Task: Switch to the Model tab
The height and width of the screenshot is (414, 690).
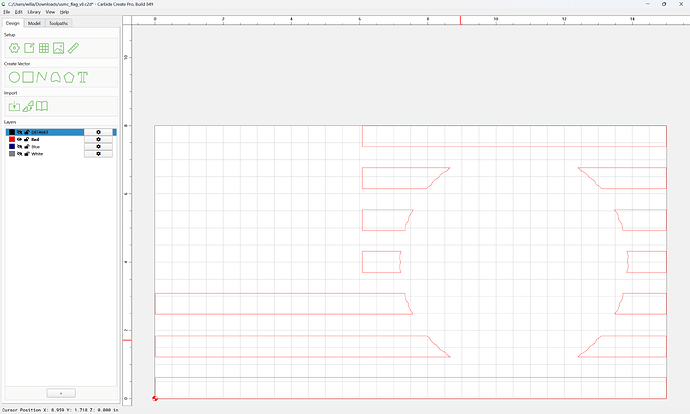Action: pyautogui.click(x=34, y=23)
